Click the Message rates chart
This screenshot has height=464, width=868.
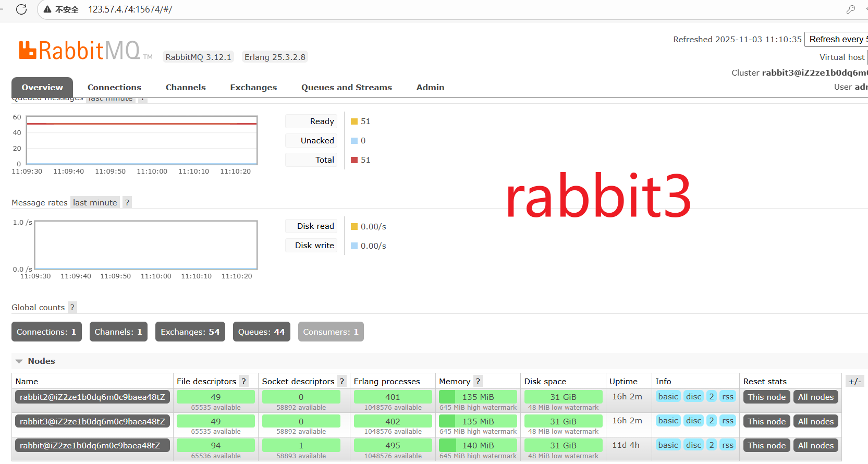click(x=146, y=245)
